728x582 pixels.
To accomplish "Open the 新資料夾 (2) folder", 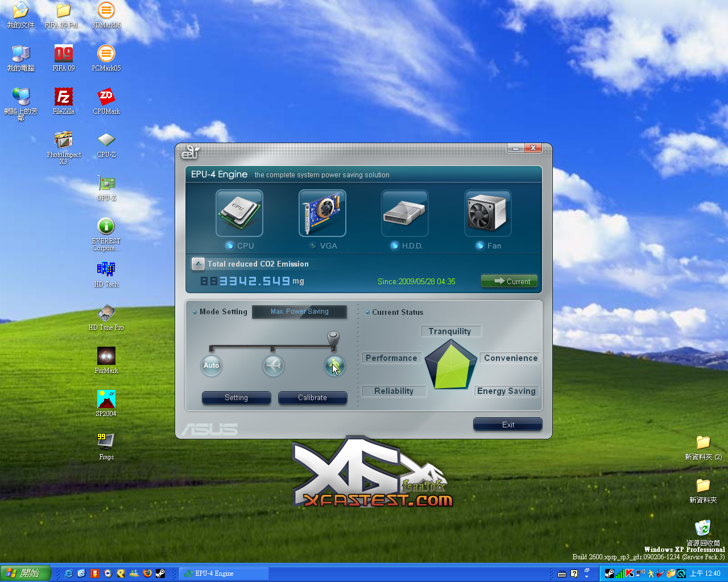I will tap(703, 447).
